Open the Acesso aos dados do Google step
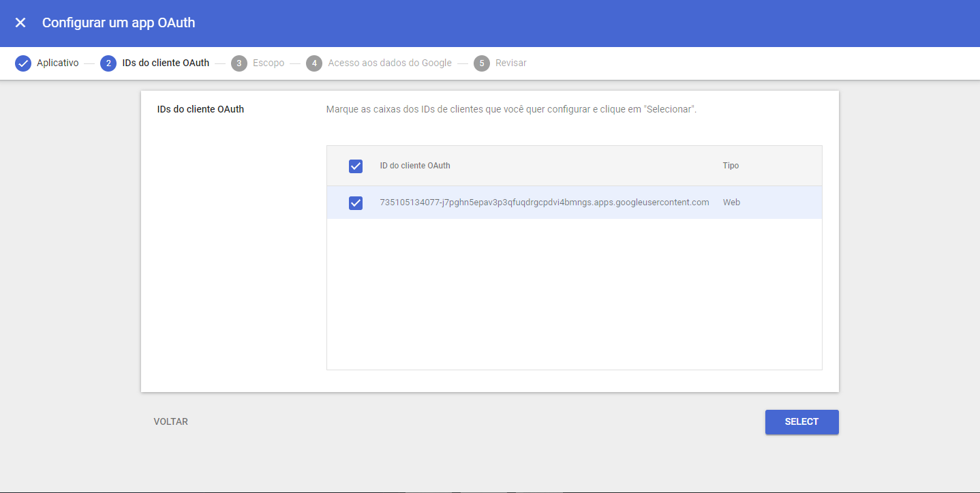Image resolution: width=980 pixels, height=493 pixels. 390,63
